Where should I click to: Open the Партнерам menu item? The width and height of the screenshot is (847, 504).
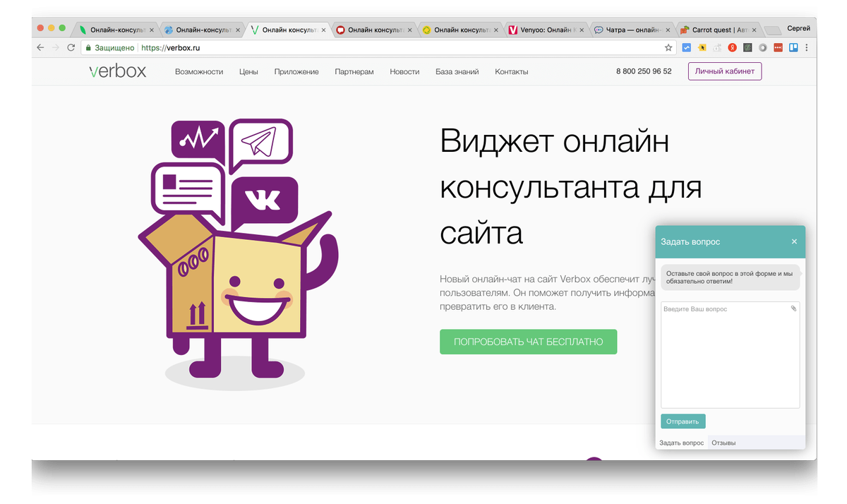click(x=354, y=72)
